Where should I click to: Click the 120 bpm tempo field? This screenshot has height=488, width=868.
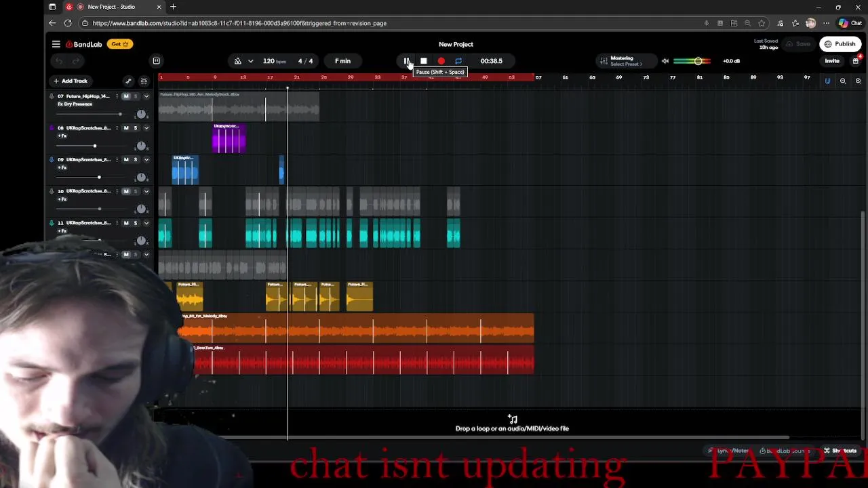coord(275,61)
